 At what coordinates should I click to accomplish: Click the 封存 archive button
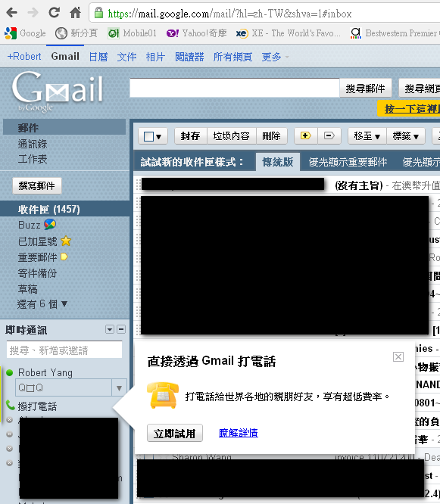(190, 136)
